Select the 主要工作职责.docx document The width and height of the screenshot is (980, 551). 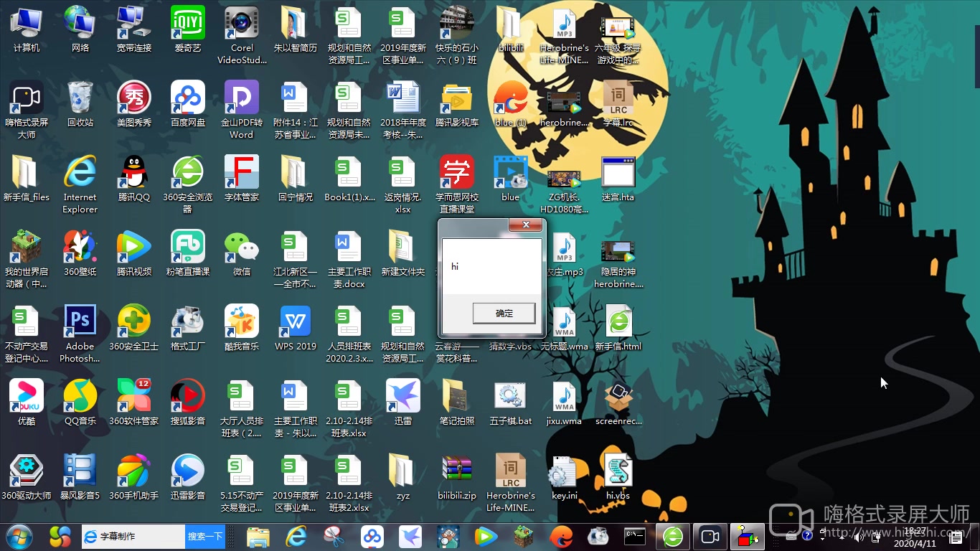[349, 259]
